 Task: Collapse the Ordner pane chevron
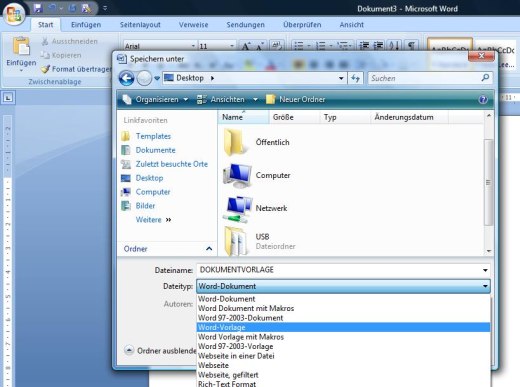point(209,249)
